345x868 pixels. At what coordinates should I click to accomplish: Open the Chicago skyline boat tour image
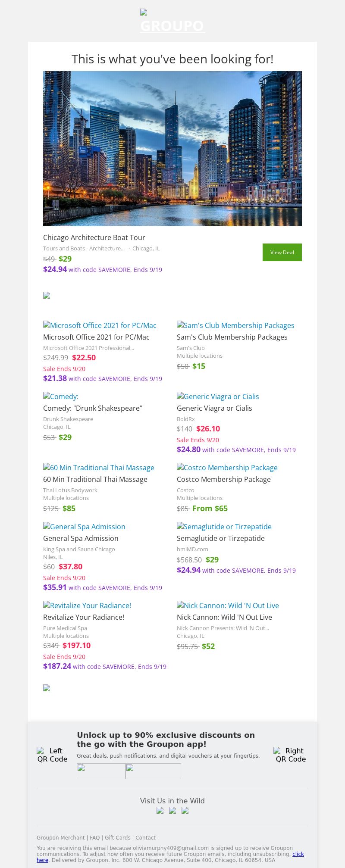coord(172,149)
